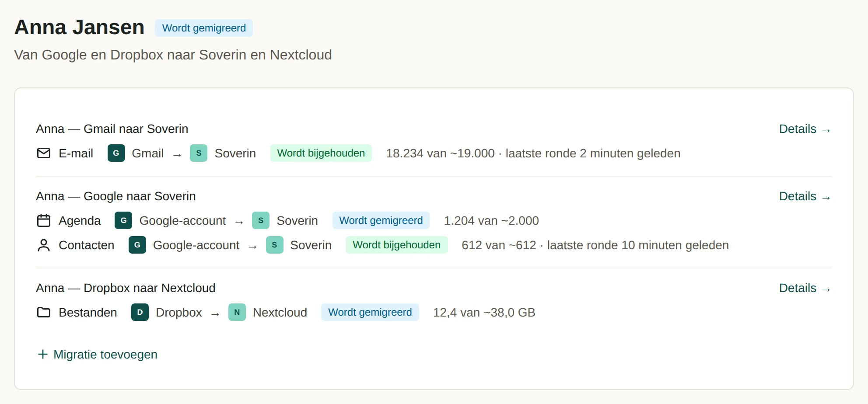
Task: Click the text 12,4 van ~38,0 GB
Action: pos(484,313)
